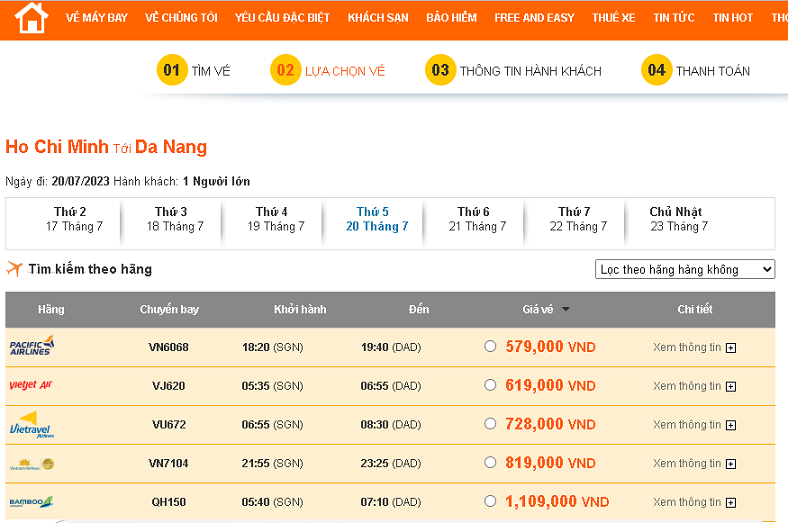Switch to Thứ 7 22 Tháng 7 tab
The width and height of the screenshot is (788, 523).
coord(578,219)
